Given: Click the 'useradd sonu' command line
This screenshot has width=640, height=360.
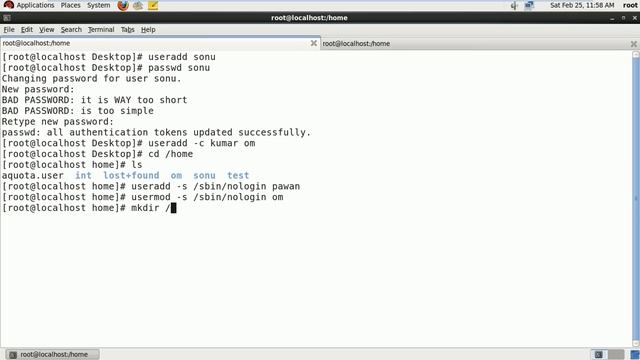Looking at the screenshot, I should point(109,57).
